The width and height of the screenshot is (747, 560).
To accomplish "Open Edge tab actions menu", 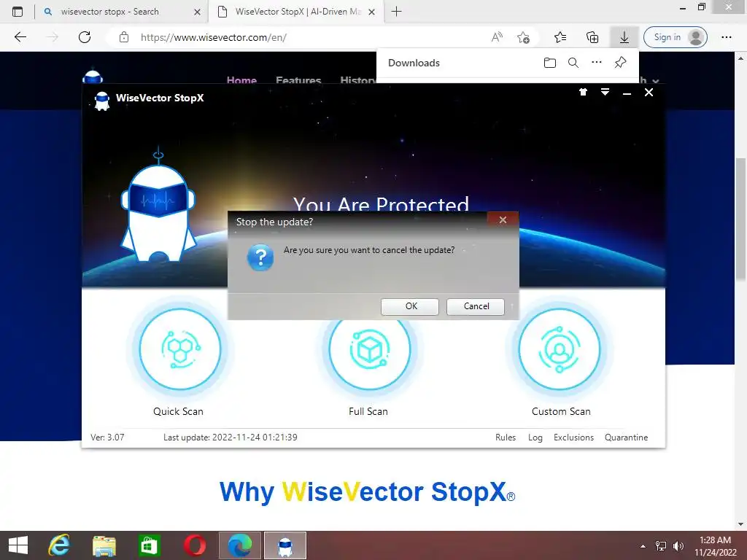I will coord(18,12).
